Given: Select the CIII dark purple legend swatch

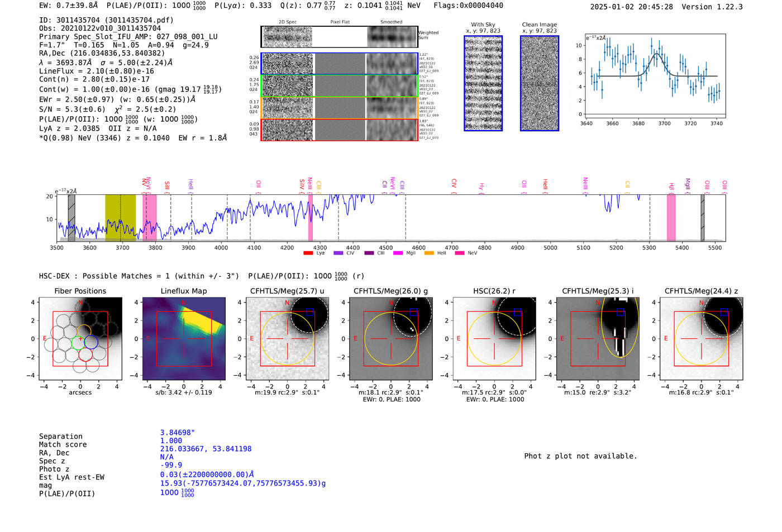Looking at the screenshot, I should (x=369, y=253).
